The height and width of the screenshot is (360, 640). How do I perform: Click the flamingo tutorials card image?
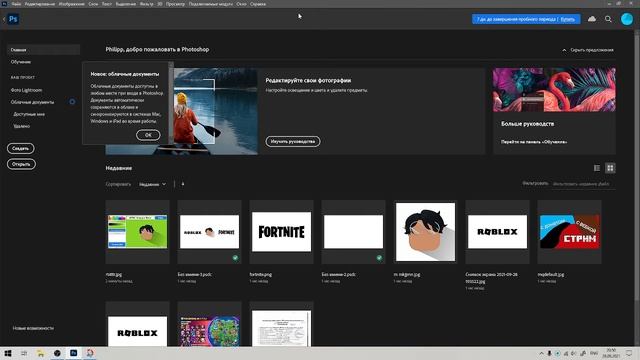554,90
